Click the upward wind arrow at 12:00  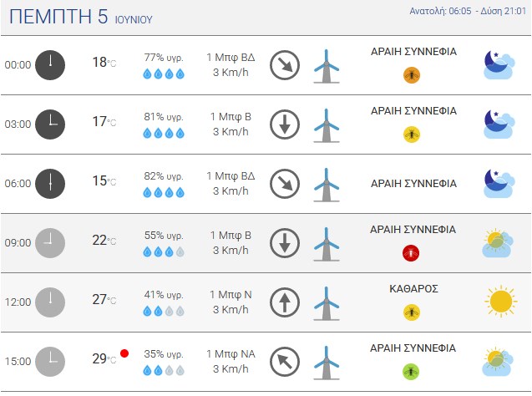(285, 302)
